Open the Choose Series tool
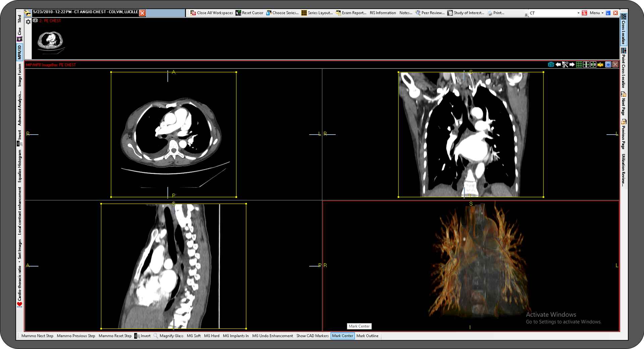 283,13
